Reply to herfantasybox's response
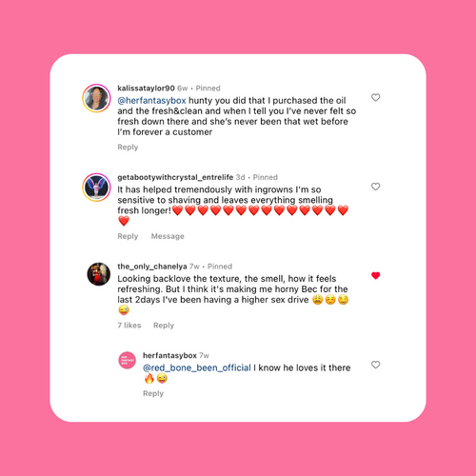 point(153,393)
